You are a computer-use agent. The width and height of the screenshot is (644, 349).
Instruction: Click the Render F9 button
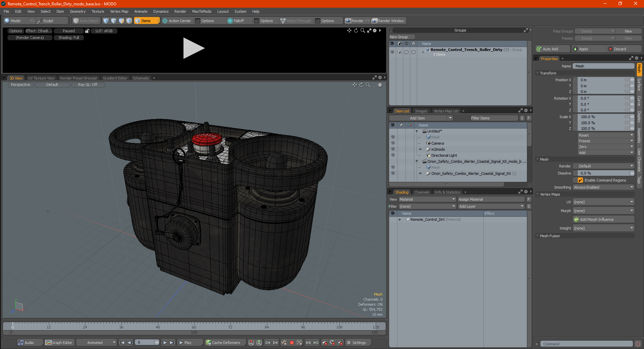pyautogui.click(x=357, y=21)
